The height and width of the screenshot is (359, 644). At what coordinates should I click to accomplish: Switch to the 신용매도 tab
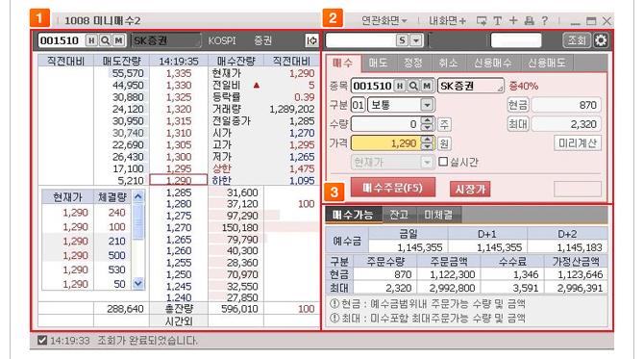point(547,63)
